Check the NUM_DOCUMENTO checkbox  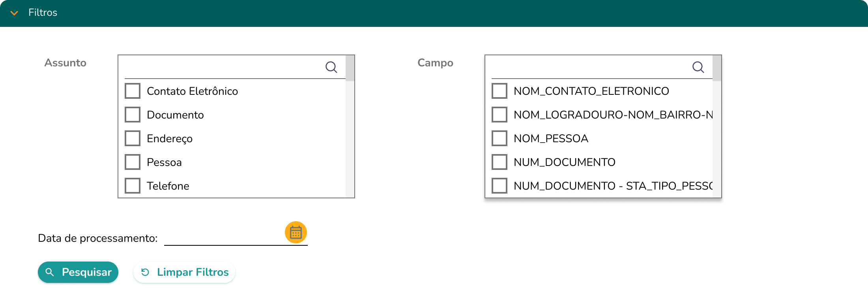(499, 162)
